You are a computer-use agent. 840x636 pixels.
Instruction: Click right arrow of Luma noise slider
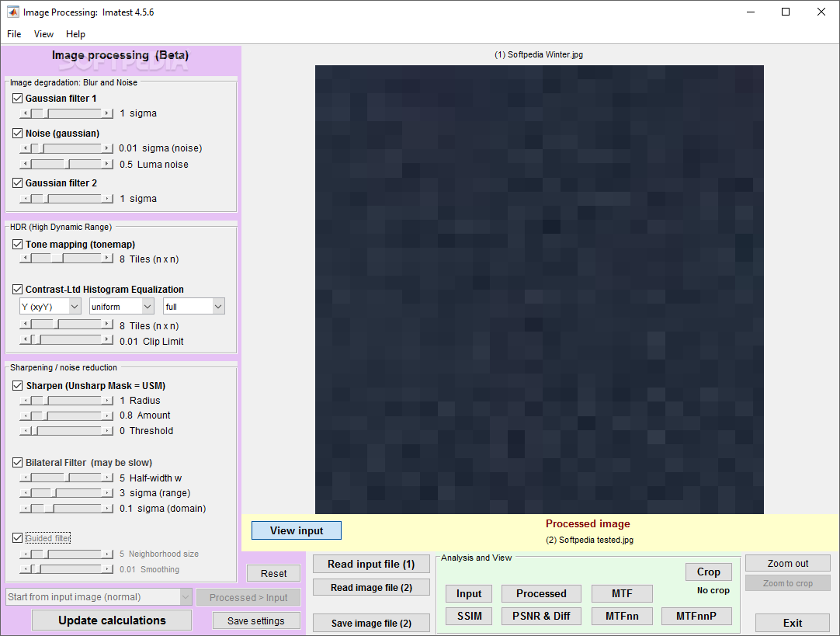click(108, 164)
